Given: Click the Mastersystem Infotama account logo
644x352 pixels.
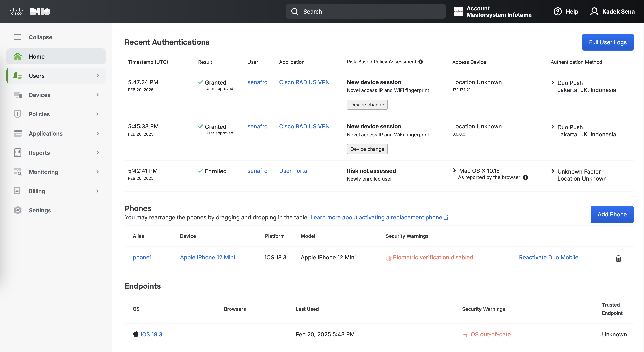Looking at the screenshot, I should click(458, 11).
